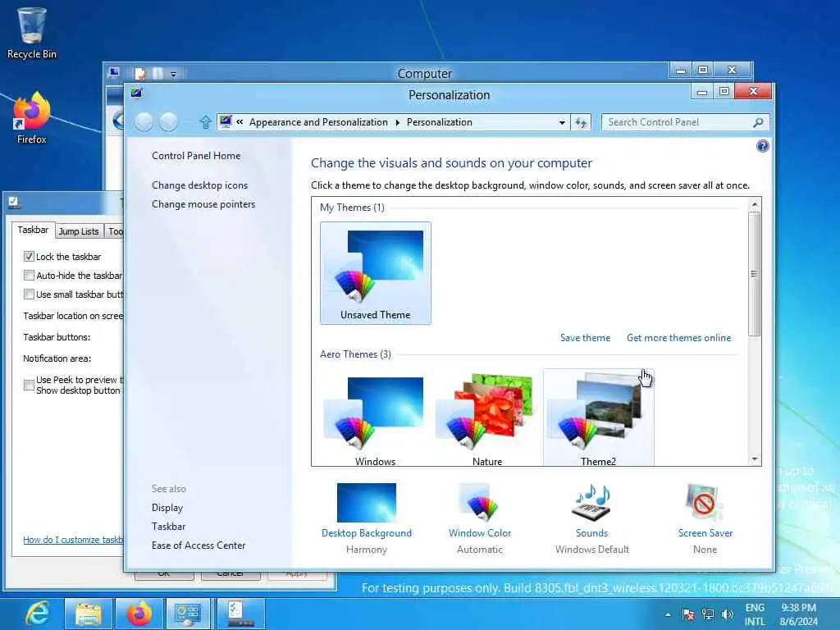840x630 pixels.
Task: Open the Computer quick access toolbar dropdown
Action: [x=174, y=74]
